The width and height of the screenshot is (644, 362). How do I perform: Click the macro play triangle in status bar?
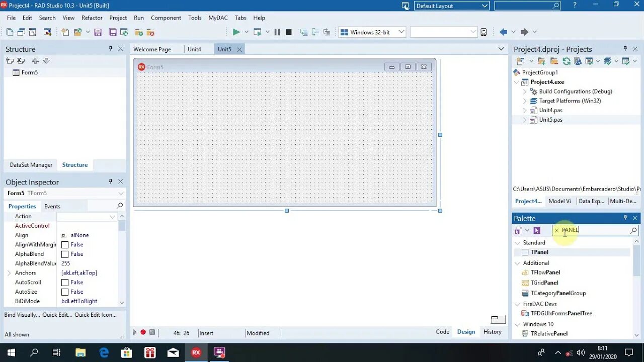tap(134, 332)
